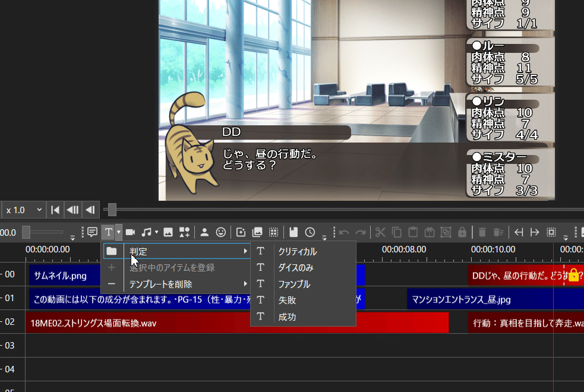
Task: Click the padlock icon in timeline toolbar
Action: pos(462,232)
